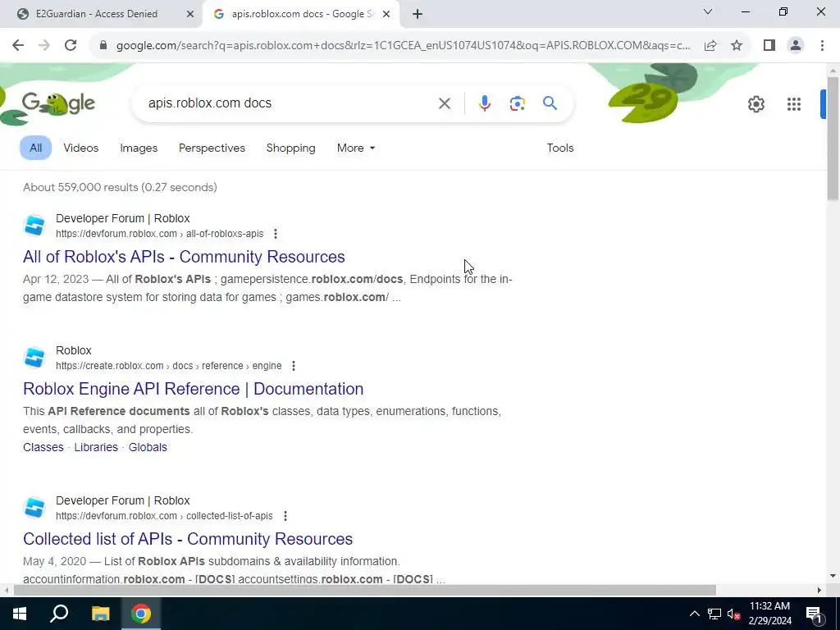Screen dimensions: 840x630
Task: Click the create.roblox.com docs URL
Action: pos(169,366)
